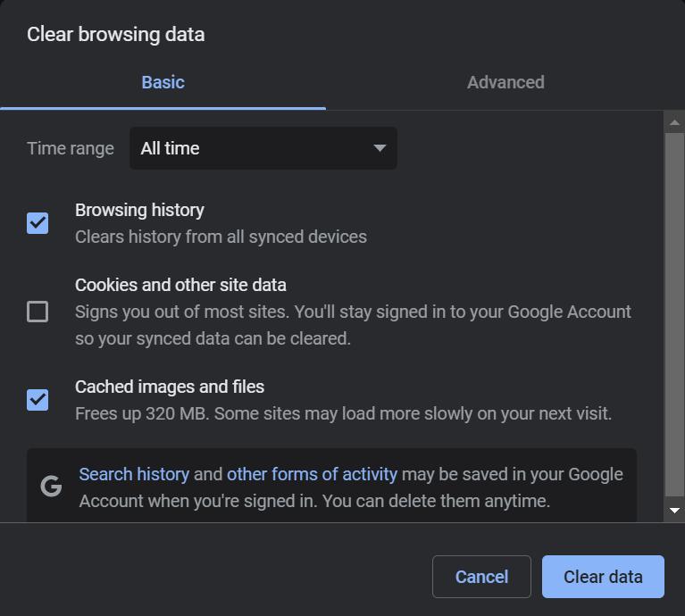
Task: Follow the Search history link
Action: [134, 474]
